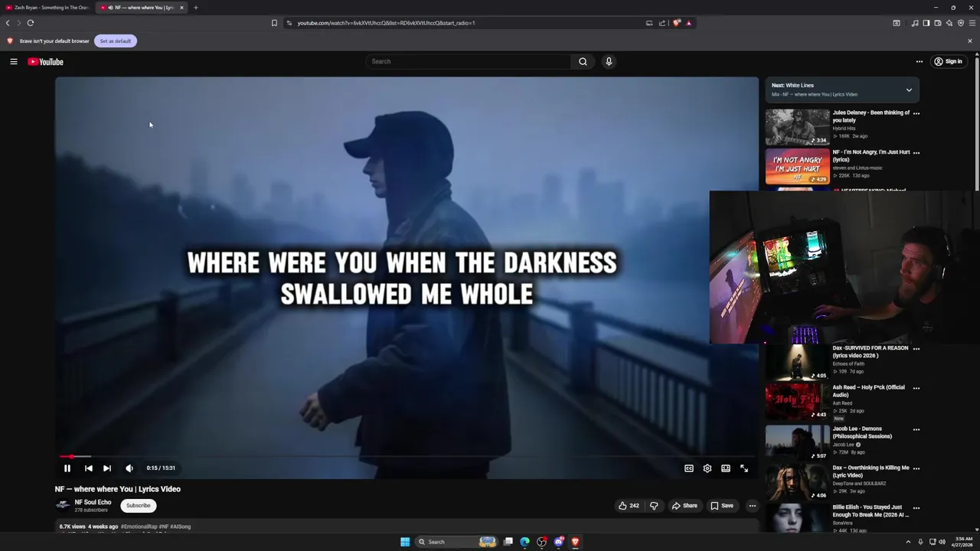Image resolution: width=980 pixels, height=551 pixels.
Task: Reload the current page
Action: point(31,23)
